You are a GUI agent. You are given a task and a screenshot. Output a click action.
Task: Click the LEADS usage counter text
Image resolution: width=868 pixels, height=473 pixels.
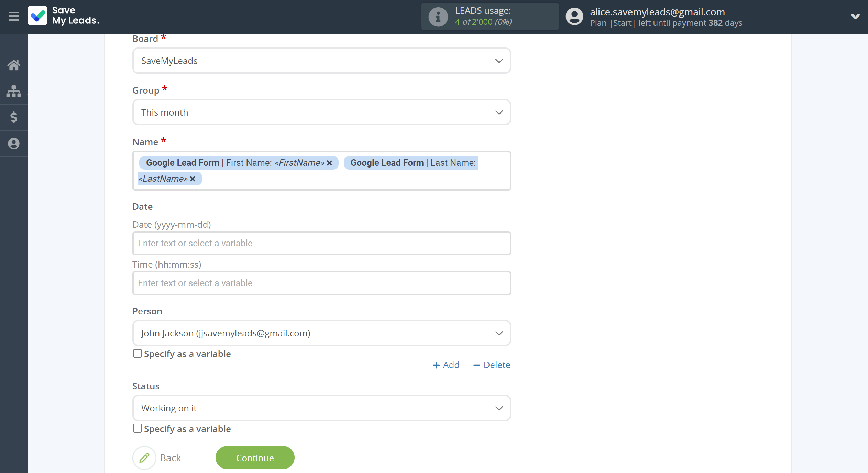(483, 22)
